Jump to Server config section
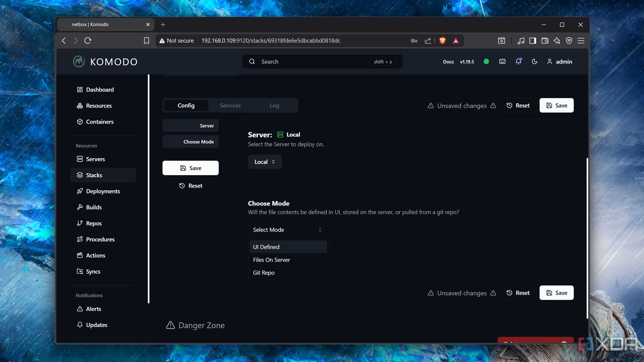Screen dimensions: 644x362 (191, 126)
